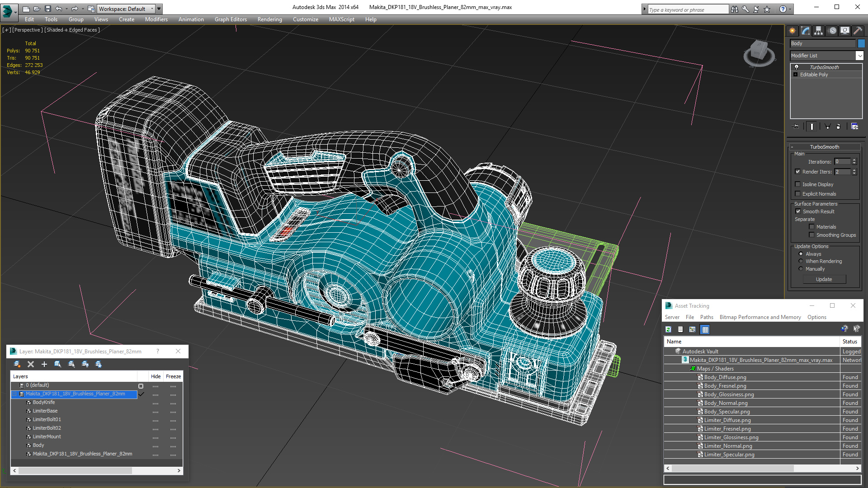Viewport: 868px width, 488px height.
Task: Click the Status column header in Asset Tracking
Action: pyautogui.click(x=850, y=342)
